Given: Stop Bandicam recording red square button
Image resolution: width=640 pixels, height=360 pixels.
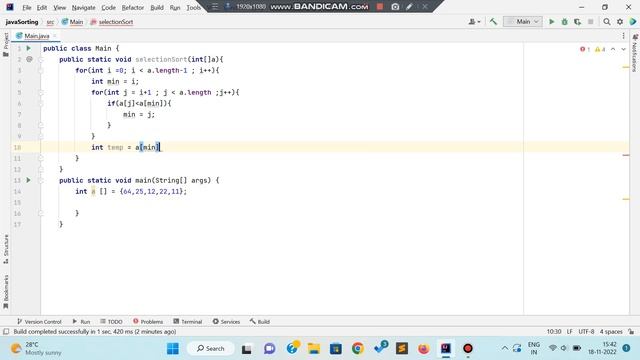Looking at the screenshot, I should [380, 7].
